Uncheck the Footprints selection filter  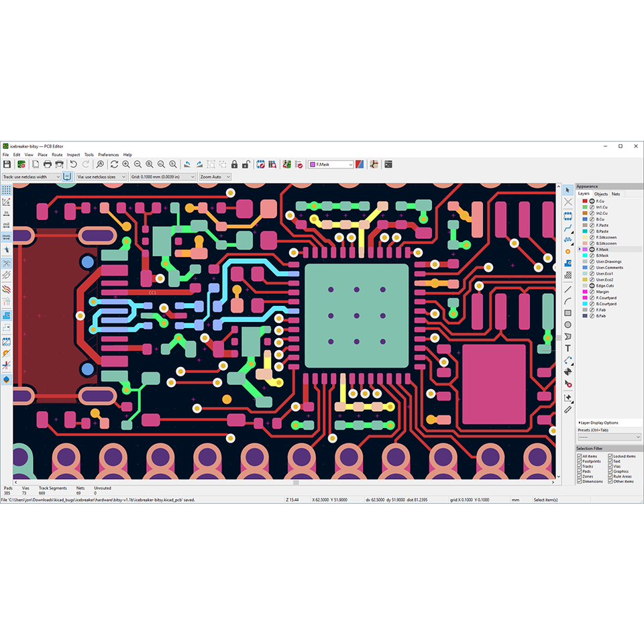coord(580,462)
